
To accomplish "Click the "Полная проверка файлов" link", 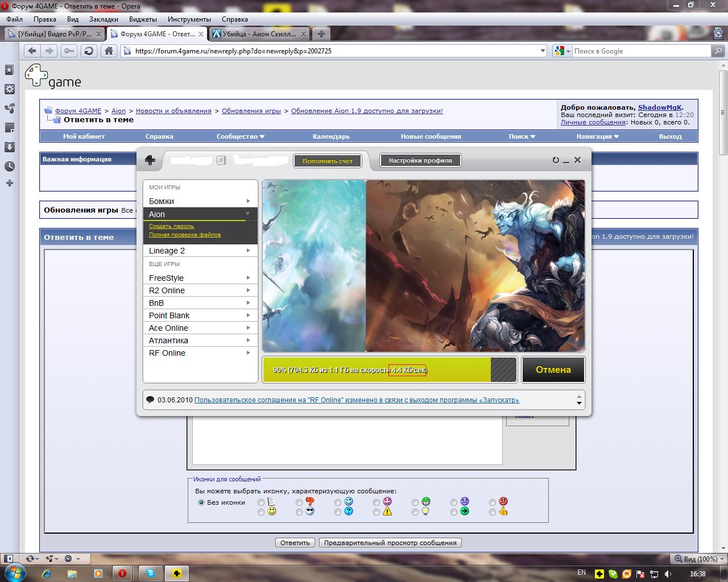I will click(185, 235).
